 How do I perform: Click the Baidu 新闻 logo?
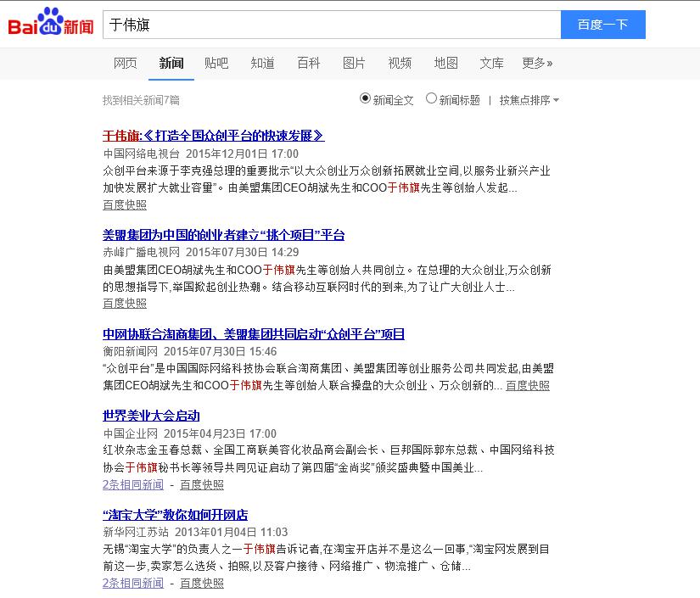(x=50, y=22)
